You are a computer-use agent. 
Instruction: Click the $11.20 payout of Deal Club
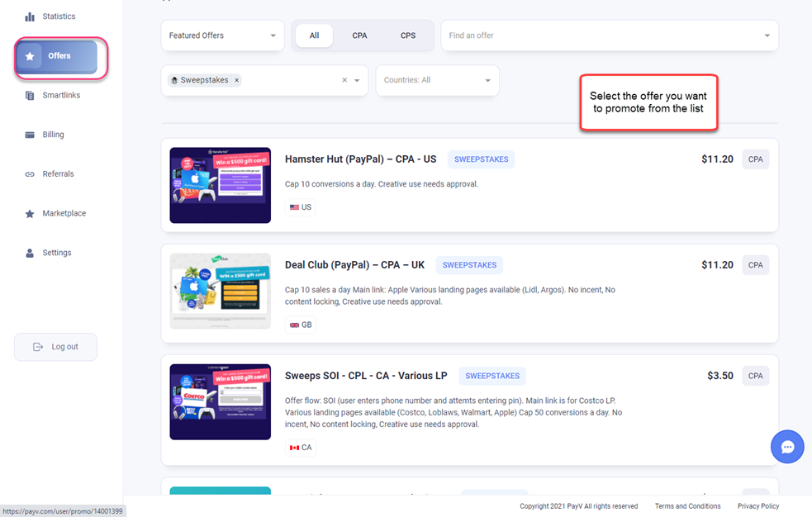(x=717, y=265)
